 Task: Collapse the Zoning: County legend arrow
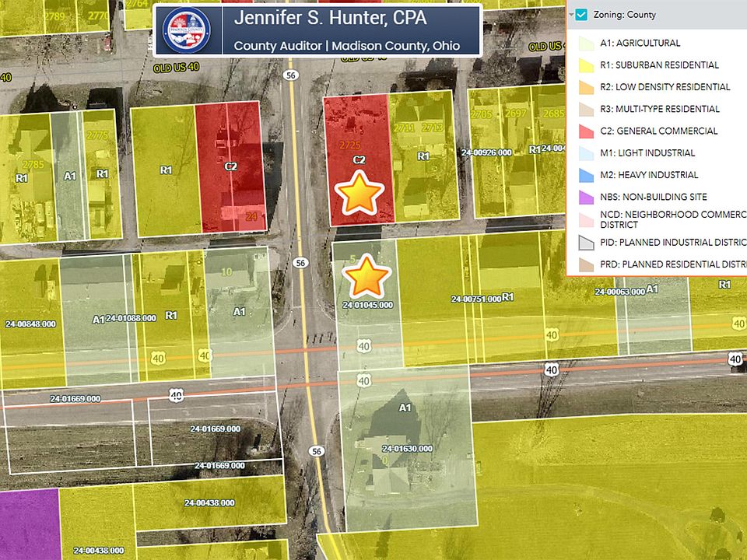[x=570, y=15]
